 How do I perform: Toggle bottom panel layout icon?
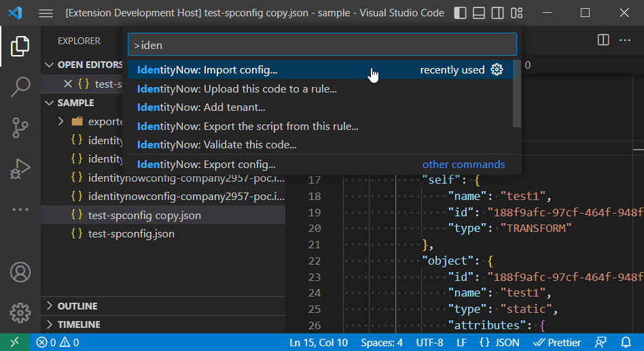tap(479, 13)
